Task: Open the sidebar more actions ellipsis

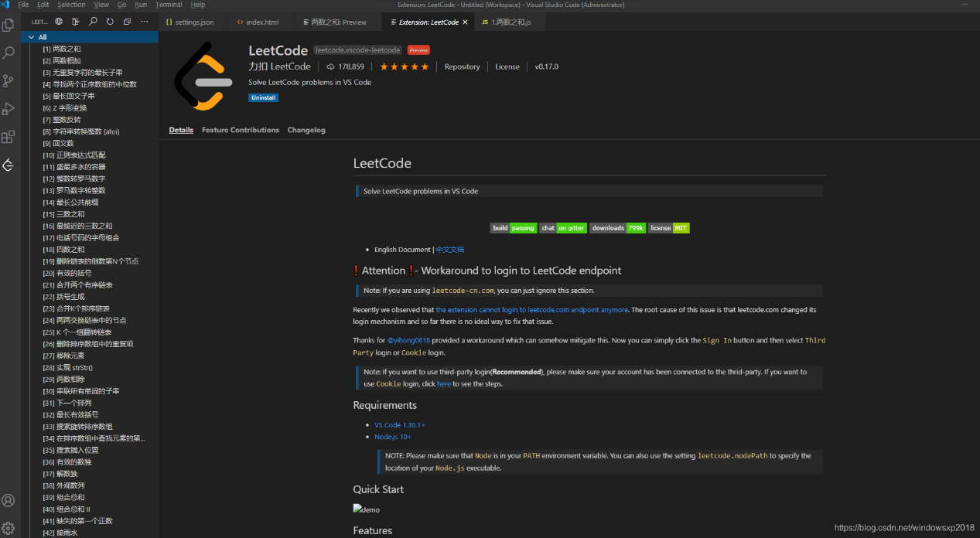Action: point(144,22)
